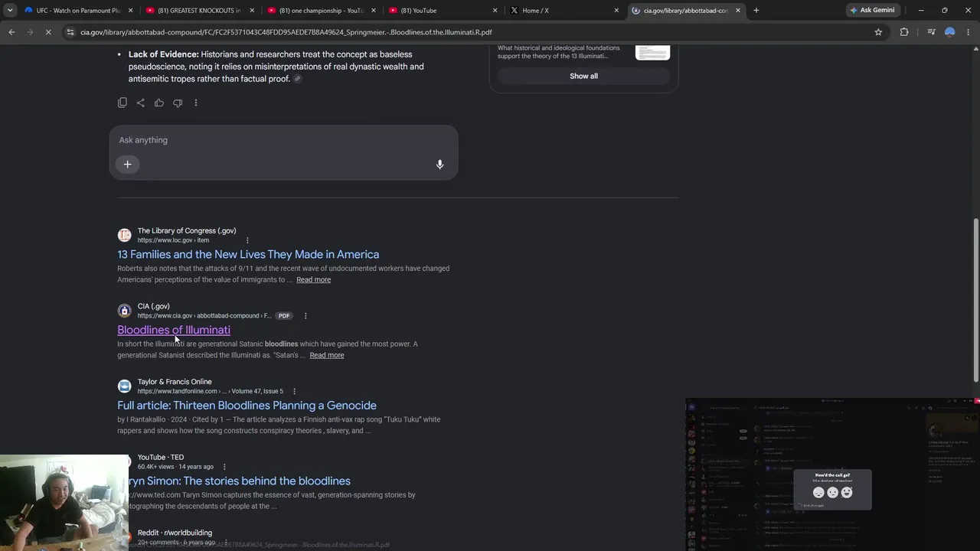Viewport: 980px width, 551px height.
Task: Click the www.loc.gov URL breadcrumb
Action: tap(173, 240)
